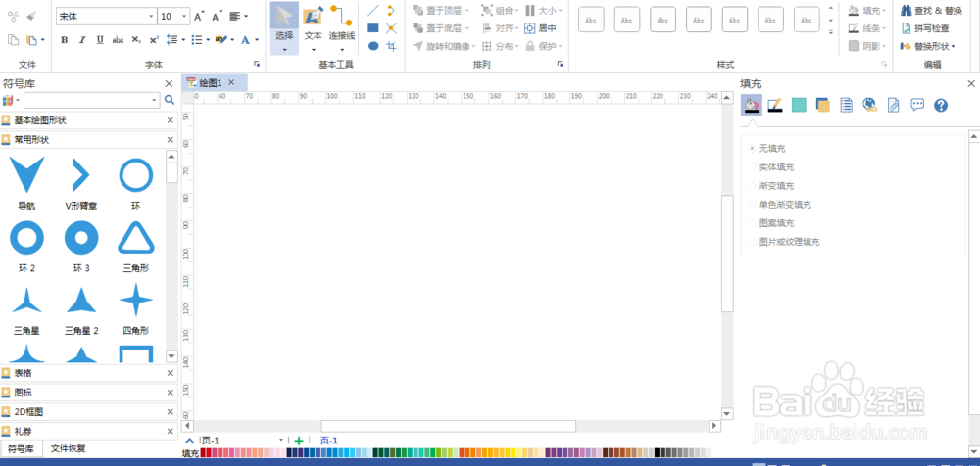Open the bullet list dropdown arrow
Viewport: 980px width, 466px height.
pyautogui.click(x=208, y=40)
